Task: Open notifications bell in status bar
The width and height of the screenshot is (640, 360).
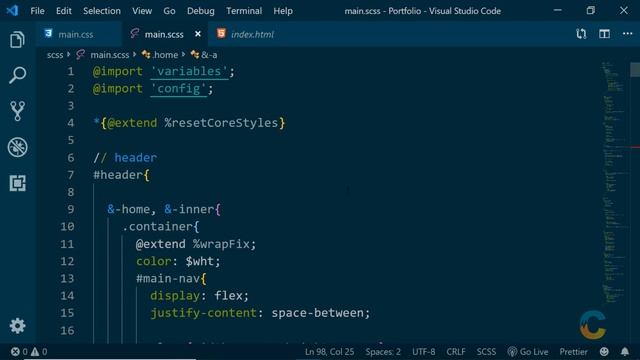Action: (x=625, y=351)
